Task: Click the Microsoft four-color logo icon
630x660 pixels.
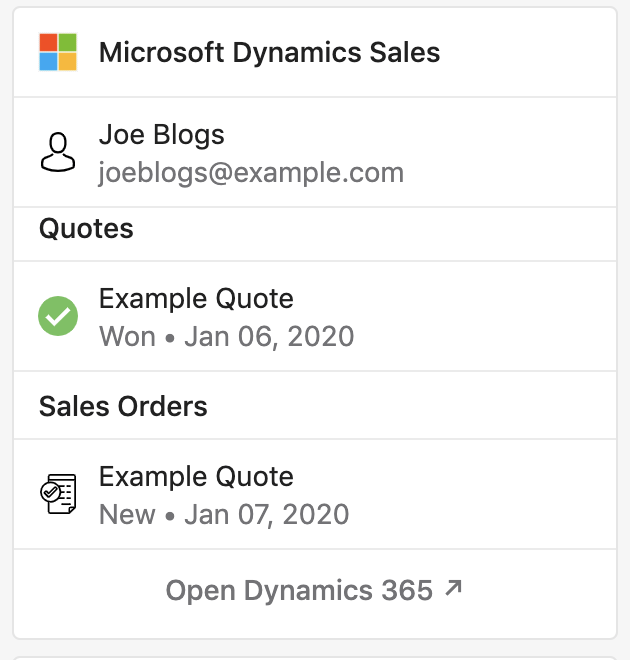Action: (x=58, y=52)
